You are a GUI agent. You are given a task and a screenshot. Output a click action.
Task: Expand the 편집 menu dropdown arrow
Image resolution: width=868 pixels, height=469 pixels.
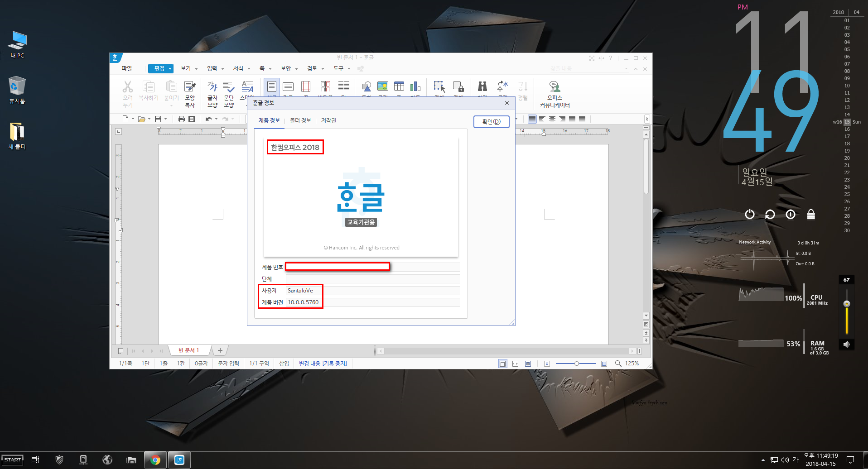coord(170,69)
